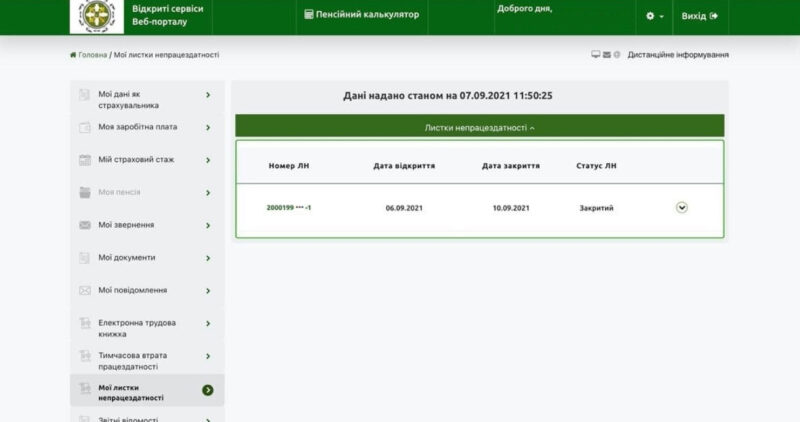This screenshot has width=800, height=422.
Task: Click the Мої повідомлення mail icon
Action: tap(85, 290)
